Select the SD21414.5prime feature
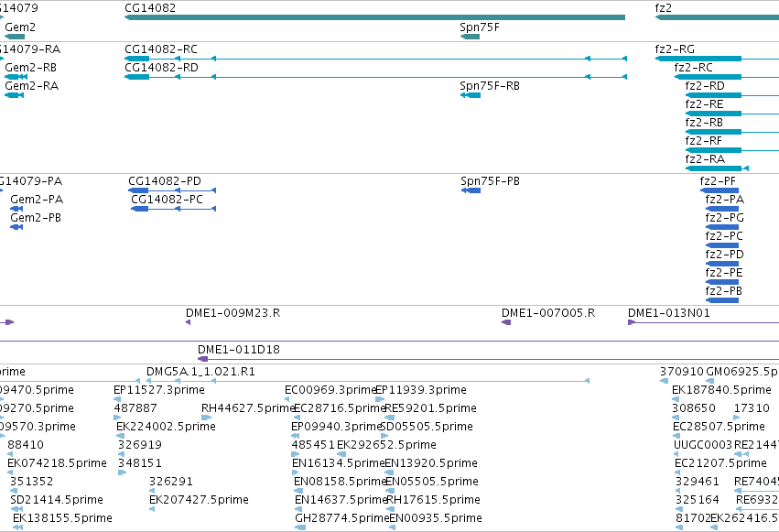 tap(16, 510)
